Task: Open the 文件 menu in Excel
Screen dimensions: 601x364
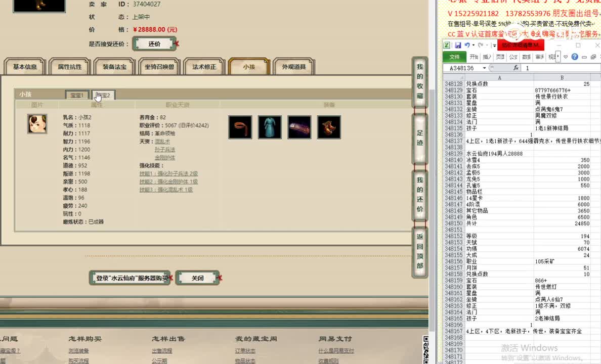Action: tap(456, 57)
